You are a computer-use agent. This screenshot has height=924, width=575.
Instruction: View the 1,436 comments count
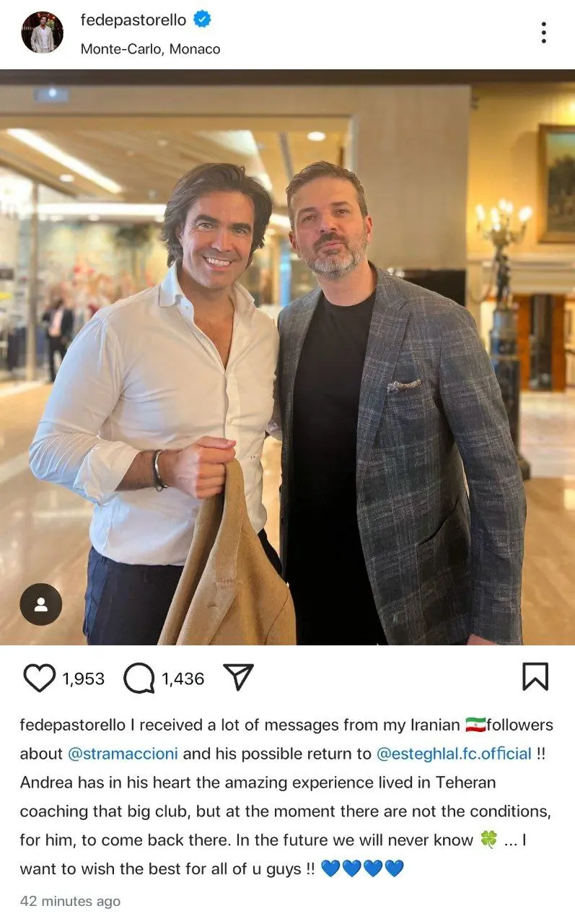coord(183,679)
